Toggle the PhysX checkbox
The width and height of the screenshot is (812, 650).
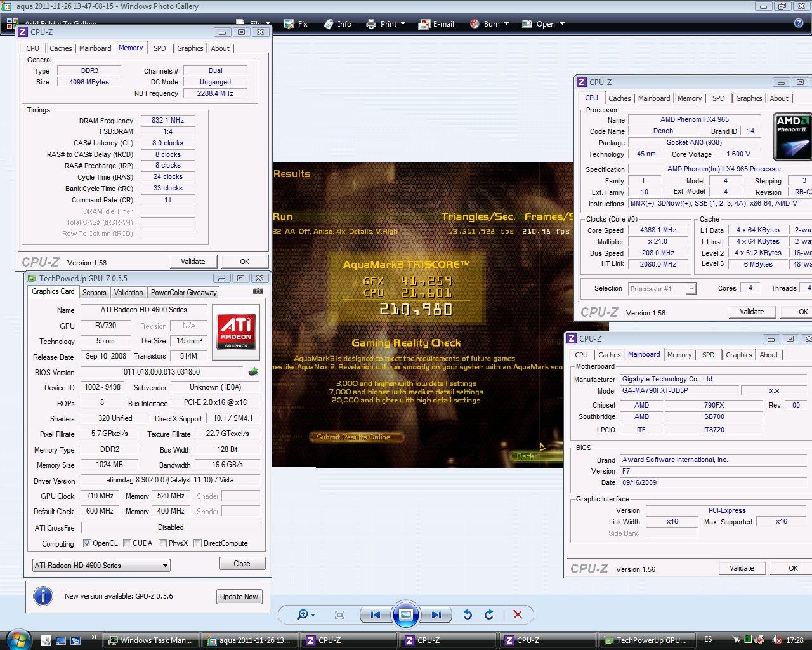[162, 543]
